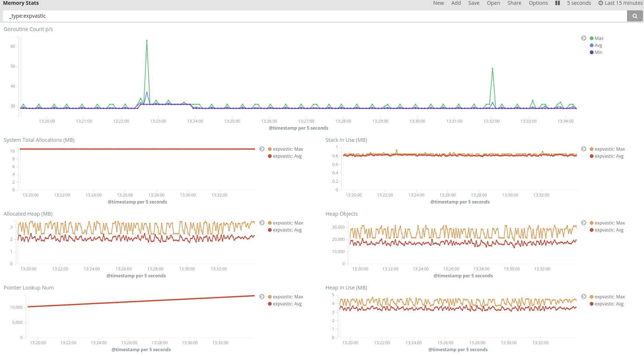Open the dashboard Options
This screenshot has width=644, height=356.
tap(538, 3)
